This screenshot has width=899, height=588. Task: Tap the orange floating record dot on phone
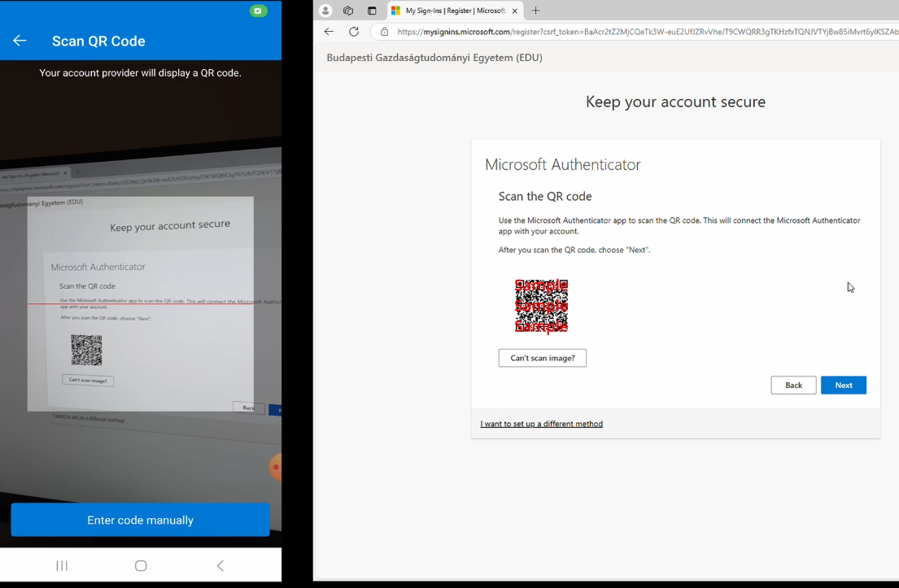[x=276, y=467]
